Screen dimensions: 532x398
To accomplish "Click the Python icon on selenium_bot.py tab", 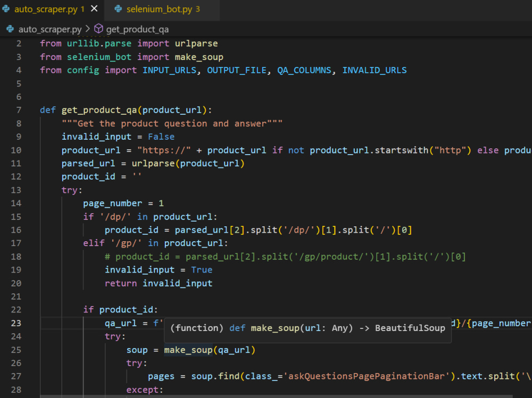I will point(118,9).
